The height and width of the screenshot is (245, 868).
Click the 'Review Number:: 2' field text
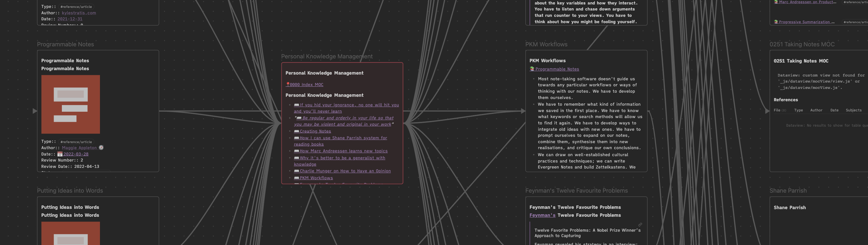[x=62, y=160]
